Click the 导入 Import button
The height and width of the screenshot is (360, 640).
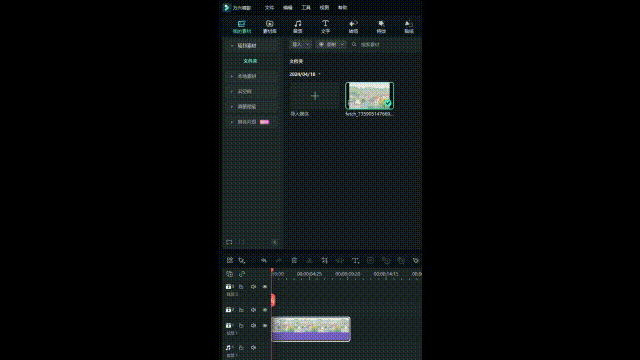(x=297, y=44)
